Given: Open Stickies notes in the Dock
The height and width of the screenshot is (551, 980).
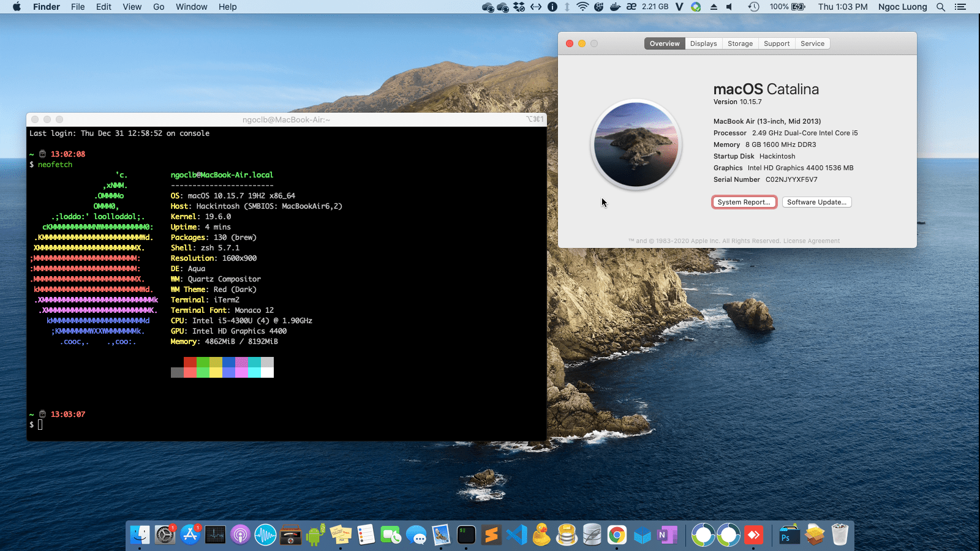Looking at the screenshot, I should tap(341, 535).
